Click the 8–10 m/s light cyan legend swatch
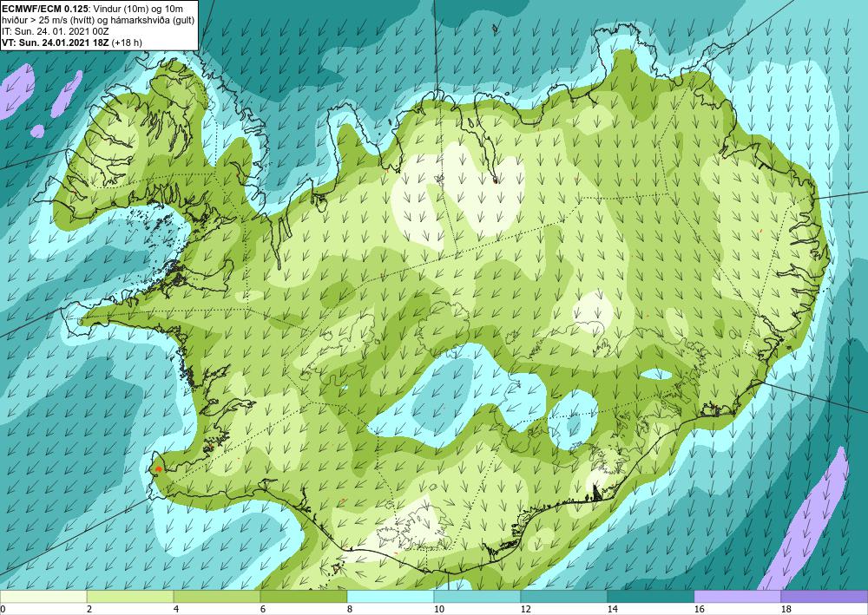Image resolution: width=868 pixels, height=615 pixels. tap(391, 597)
